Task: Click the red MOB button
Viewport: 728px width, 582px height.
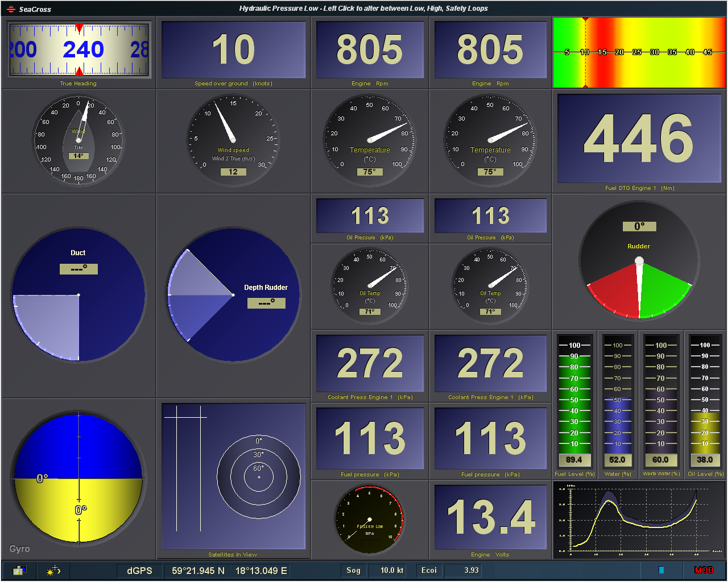Action: click(704, 570)
